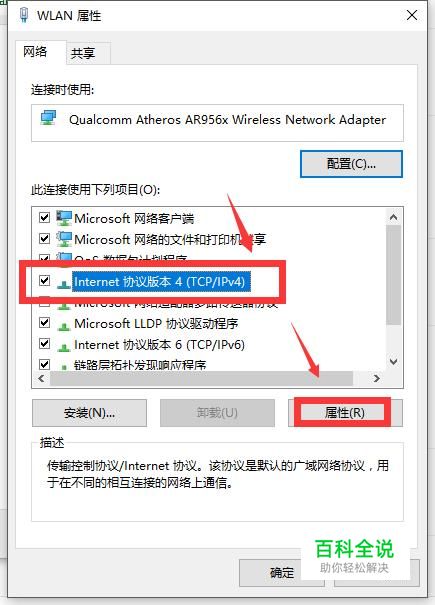Click the file and printer sharing item icon

tap(64, 239)
